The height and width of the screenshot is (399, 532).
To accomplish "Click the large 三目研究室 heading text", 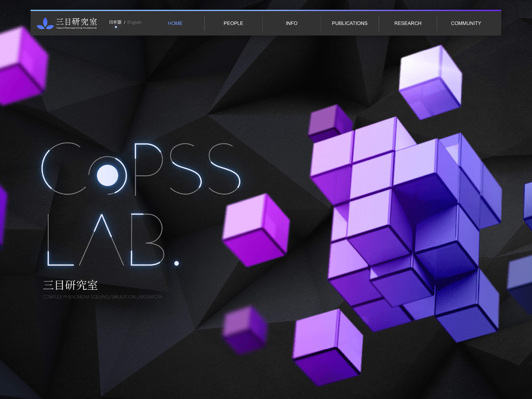I will coord(70,285).
